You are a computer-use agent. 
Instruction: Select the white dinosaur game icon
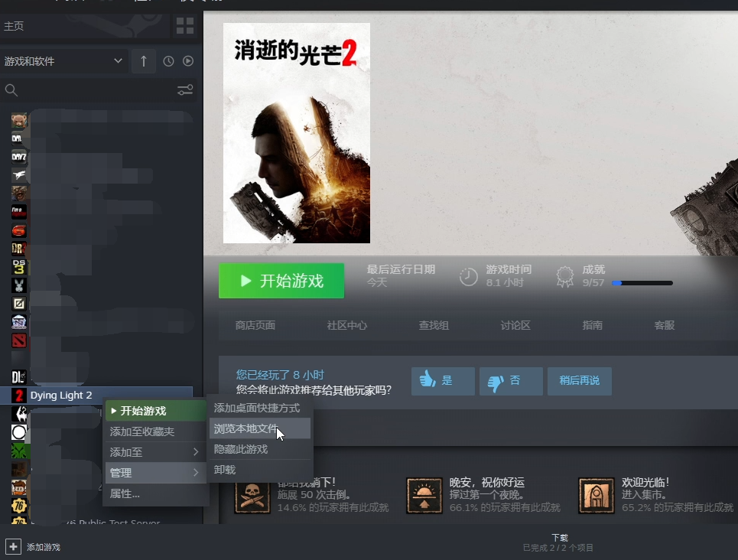[19, 175]
